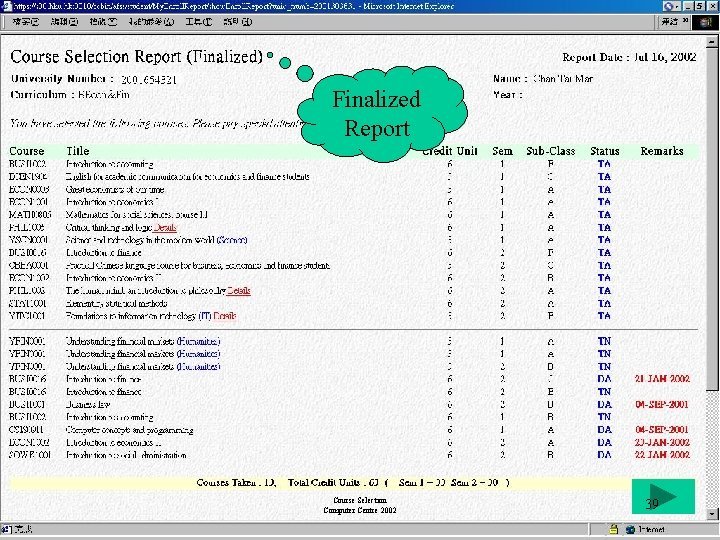Minimize the Internet Explorer window
This screenshot has height=540, width=720.
point(687,6)
